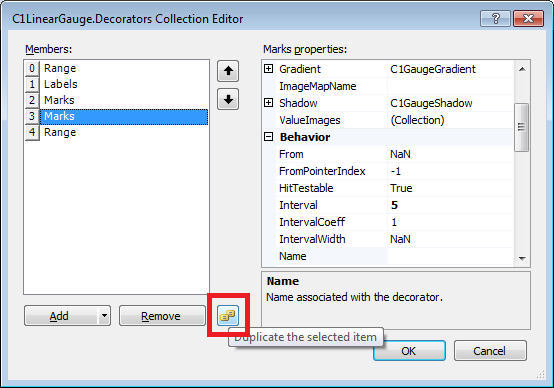Collapse the Behavior category
This screenshot has height=388, width=554.
(269, 137)
